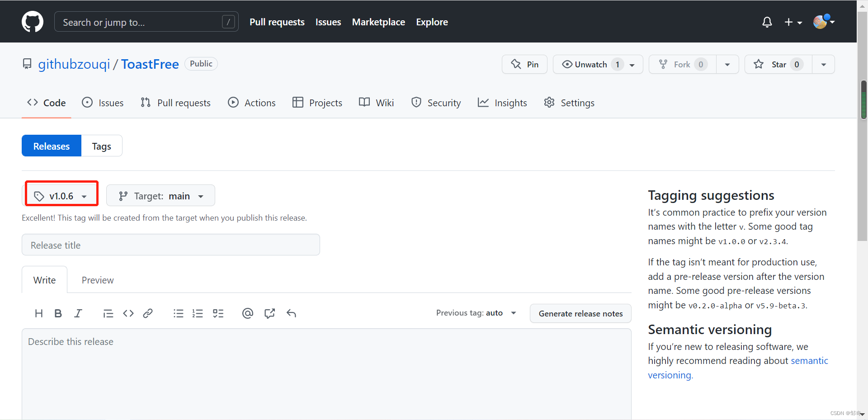Open the Insights tab

502,103
